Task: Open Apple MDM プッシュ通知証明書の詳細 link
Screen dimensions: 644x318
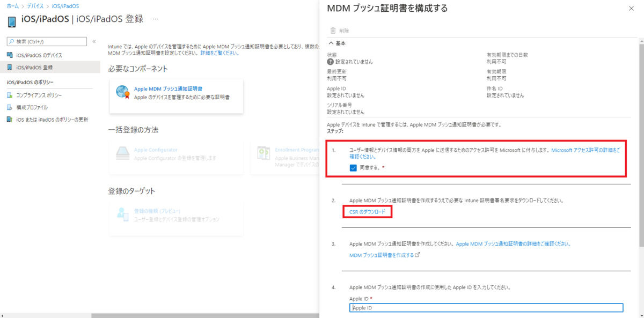Action: pos(513,244)
